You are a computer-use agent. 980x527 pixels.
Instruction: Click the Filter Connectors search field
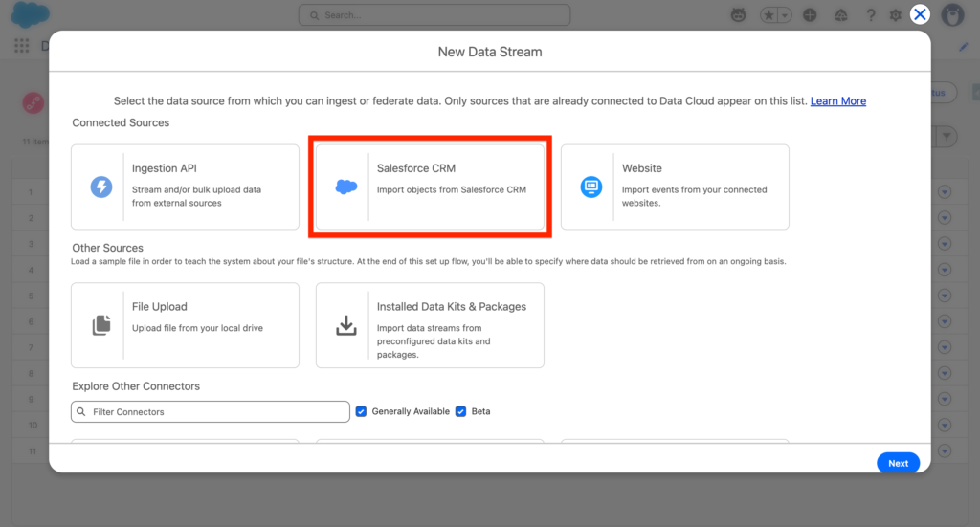pos(211,411)
